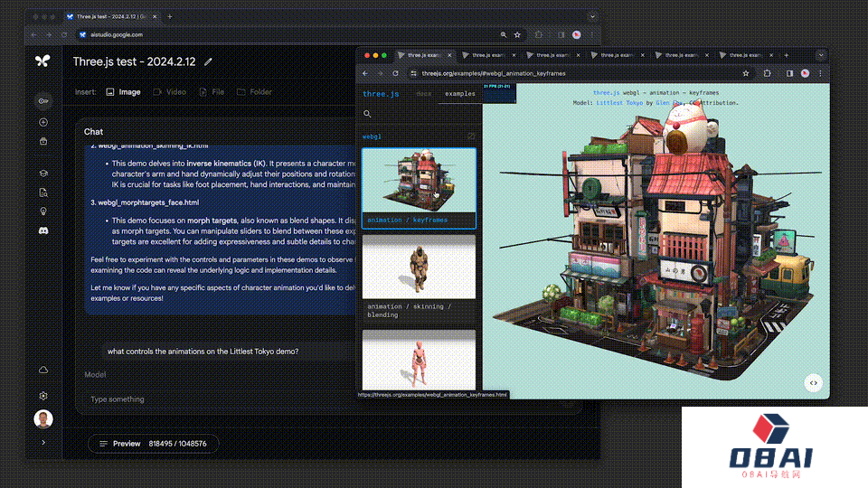This screenshot has height=488, width=868.
Task: Bookmark the aistudio.google.com page with star
Action: 517,35
